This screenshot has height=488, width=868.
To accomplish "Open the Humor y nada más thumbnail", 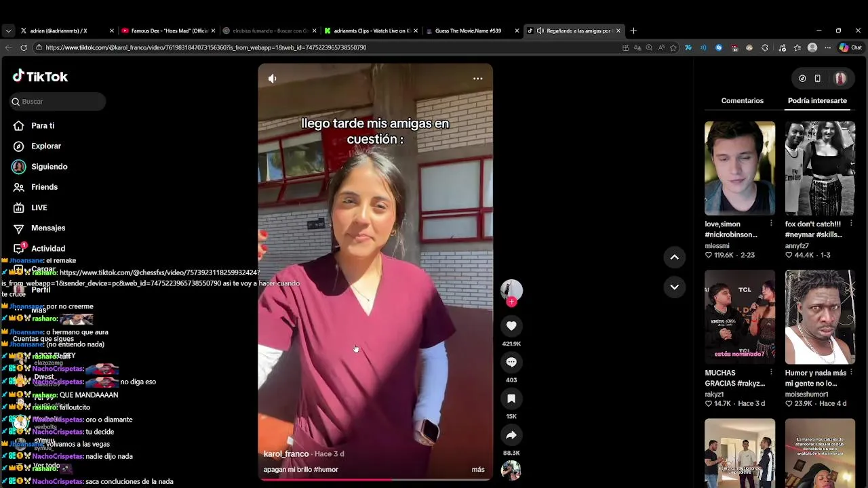I will click(820, 317).
